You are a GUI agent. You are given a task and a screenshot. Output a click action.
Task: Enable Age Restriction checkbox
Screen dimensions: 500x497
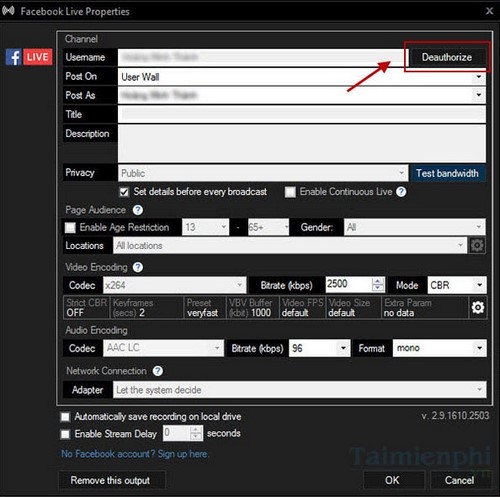pyautogui.click(x=70, y=227)
